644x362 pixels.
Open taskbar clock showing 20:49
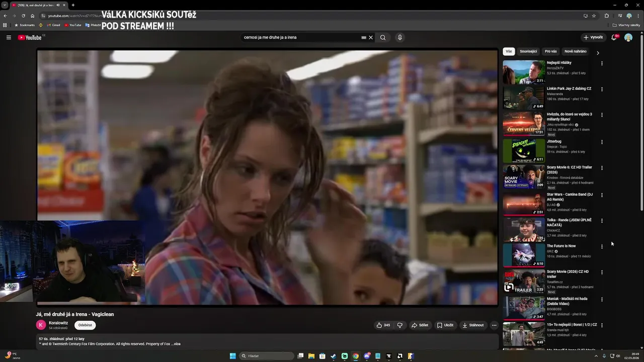pyautogui.click(x=631, y=356)
